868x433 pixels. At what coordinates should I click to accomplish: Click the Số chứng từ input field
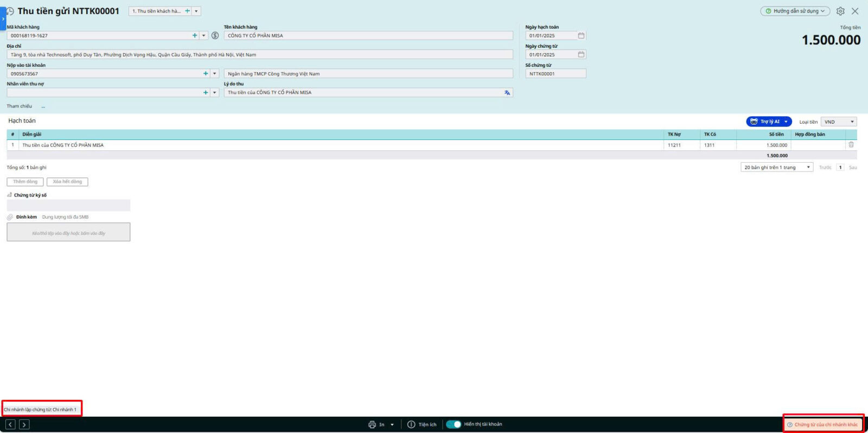555,74
